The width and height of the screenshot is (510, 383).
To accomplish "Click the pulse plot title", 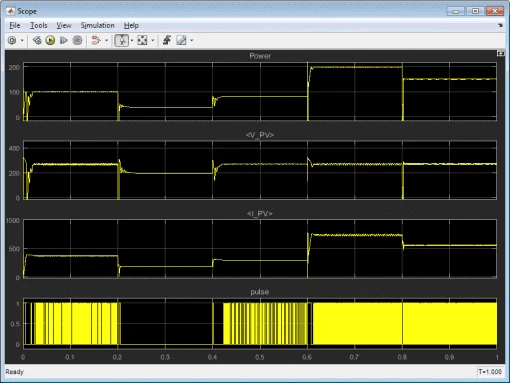I will pos(260,292).
